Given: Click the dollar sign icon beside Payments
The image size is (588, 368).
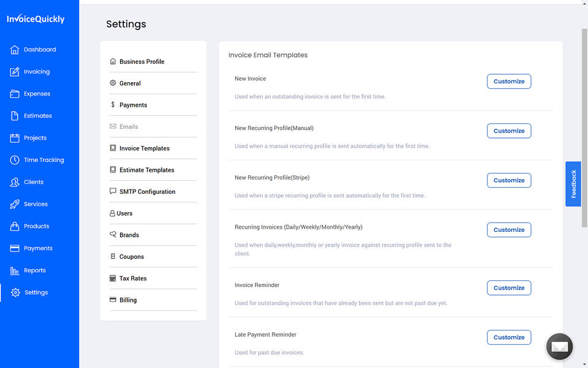Looking at the screenshot, I should (113, 104).
